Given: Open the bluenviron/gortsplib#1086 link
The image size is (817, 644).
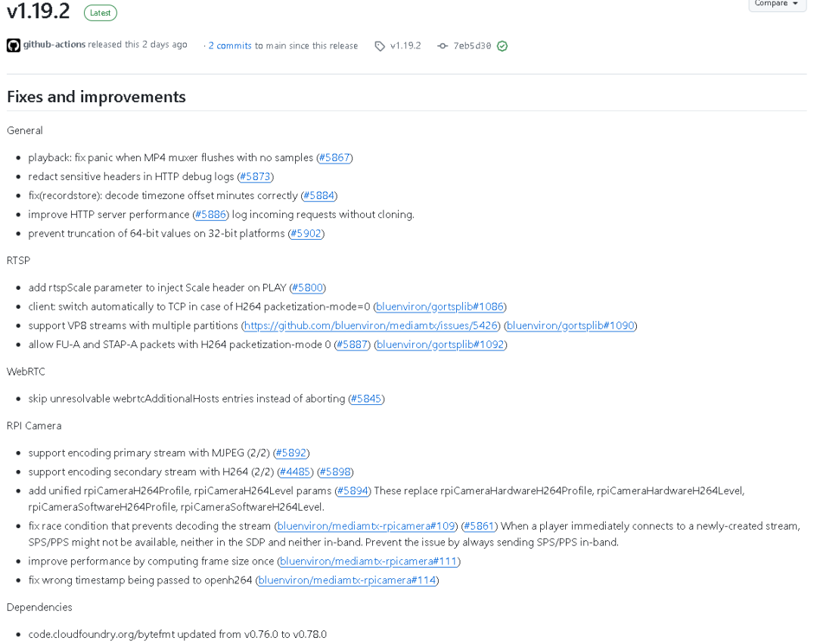Looking at the screenshot, I should (440, 306).
